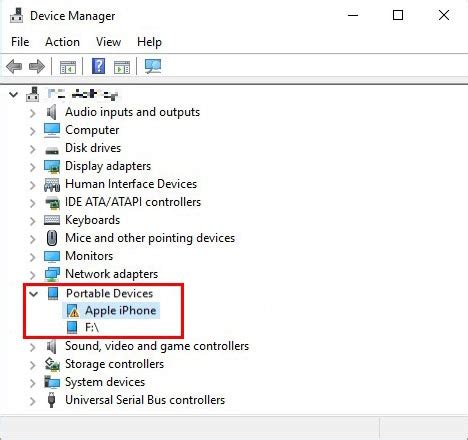Click the action pane toolbar icon

pyautogui.click(x=122, y=67)
